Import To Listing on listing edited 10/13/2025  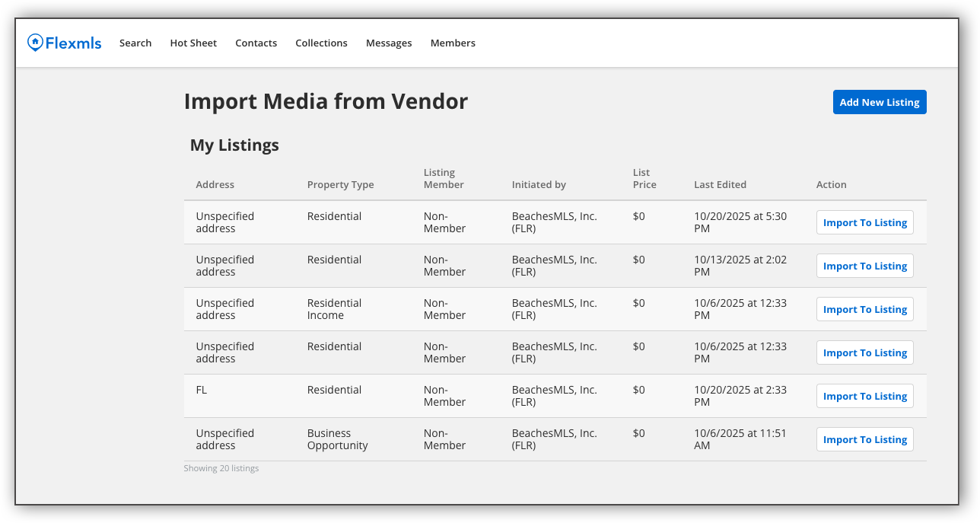pyautogui.click(x=864, y=266)
